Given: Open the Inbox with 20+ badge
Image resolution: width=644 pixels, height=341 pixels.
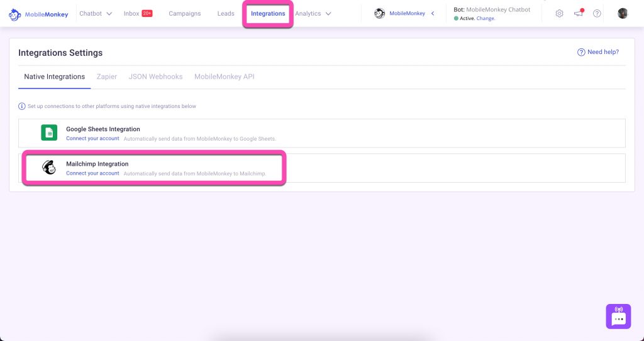Looking at the screenshot, I should 138,14.
